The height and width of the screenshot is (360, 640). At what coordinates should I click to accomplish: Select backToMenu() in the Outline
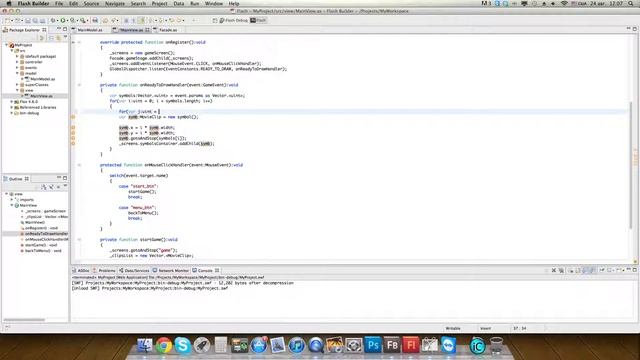(x=42, y=251)
